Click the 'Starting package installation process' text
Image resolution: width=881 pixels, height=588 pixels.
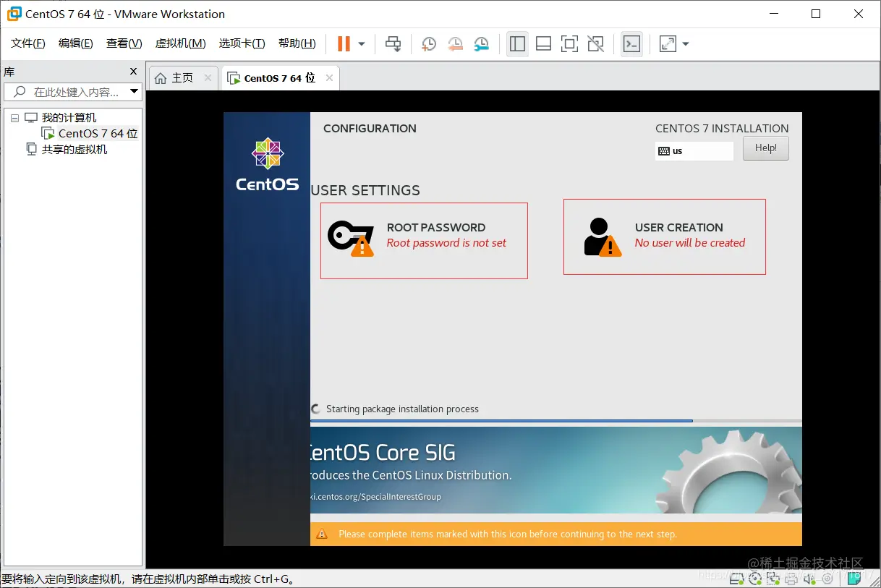[402, 409]
